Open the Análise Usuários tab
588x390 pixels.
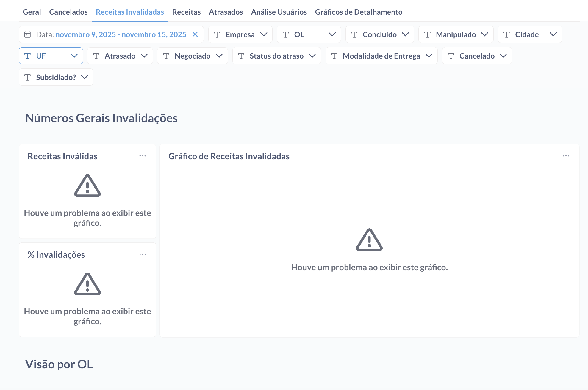coord(279,12)
